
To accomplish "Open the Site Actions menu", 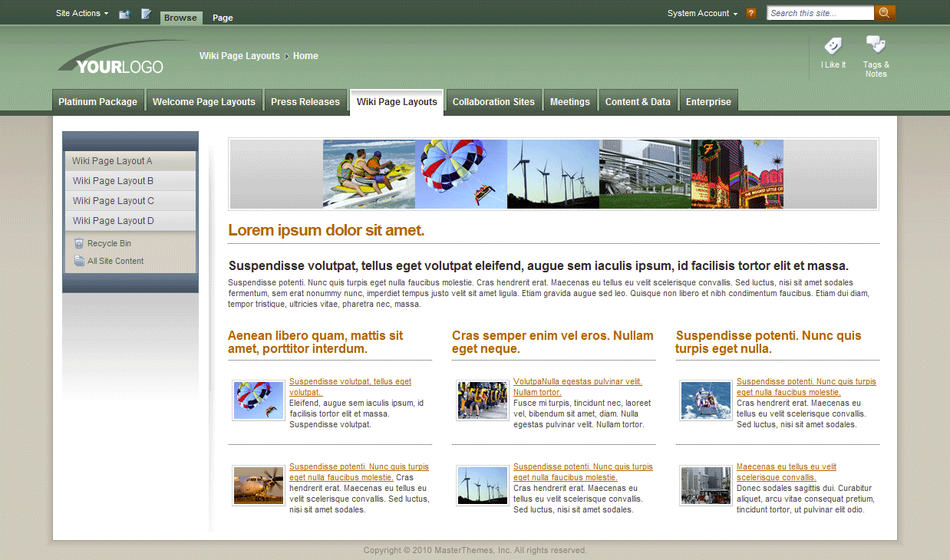I will 80,12.
